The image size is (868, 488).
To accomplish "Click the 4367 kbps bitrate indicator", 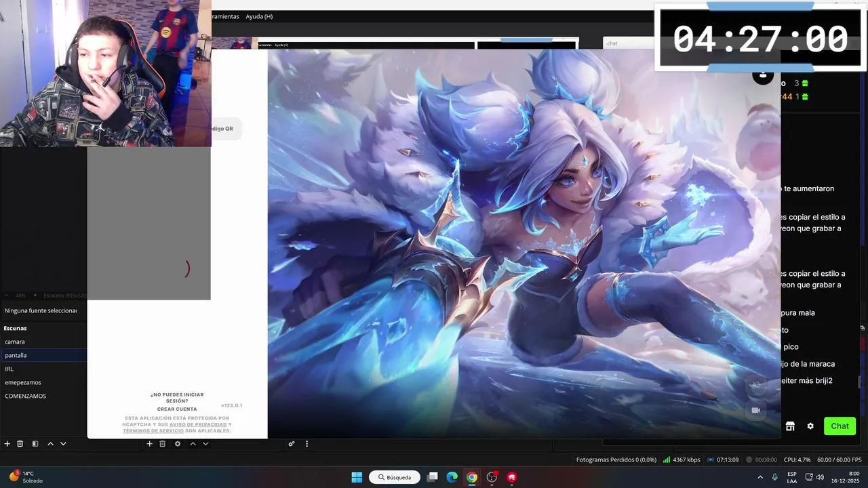I will click(682, 460).
